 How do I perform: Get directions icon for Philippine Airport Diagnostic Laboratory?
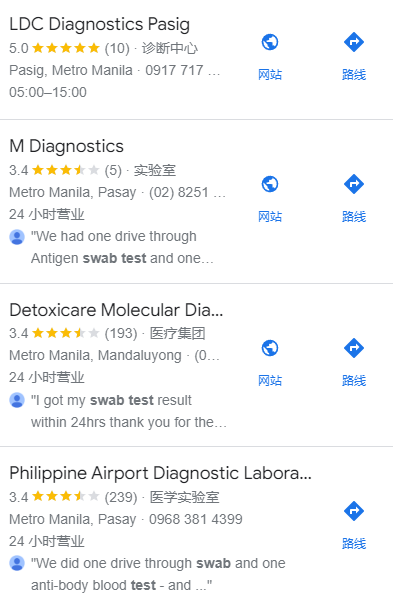click(354, 511)
